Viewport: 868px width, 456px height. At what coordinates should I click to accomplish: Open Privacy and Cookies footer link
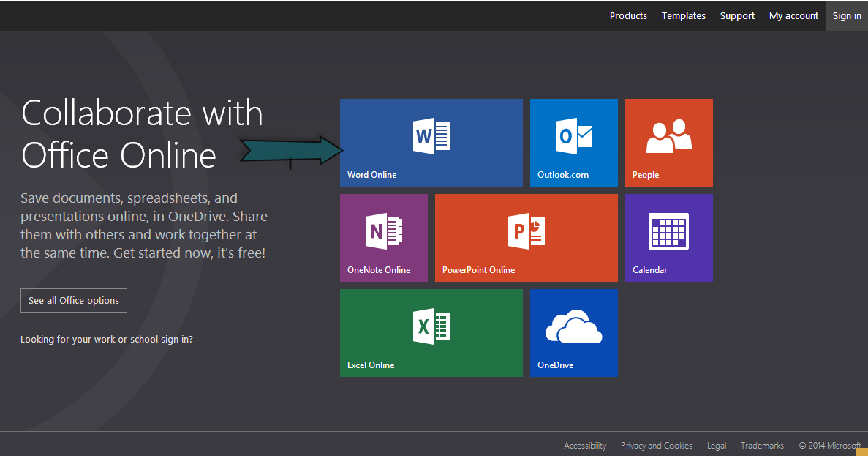(657, 446)
